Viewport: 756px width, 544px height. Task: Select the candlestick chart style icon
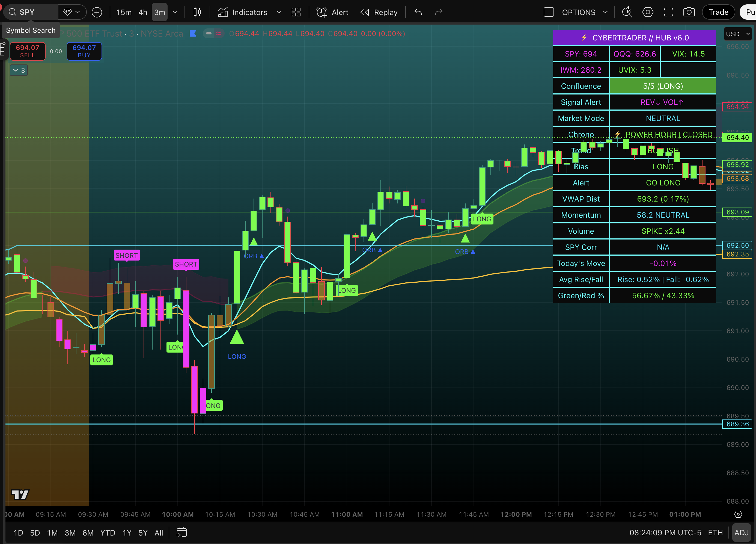click(197, 12)
